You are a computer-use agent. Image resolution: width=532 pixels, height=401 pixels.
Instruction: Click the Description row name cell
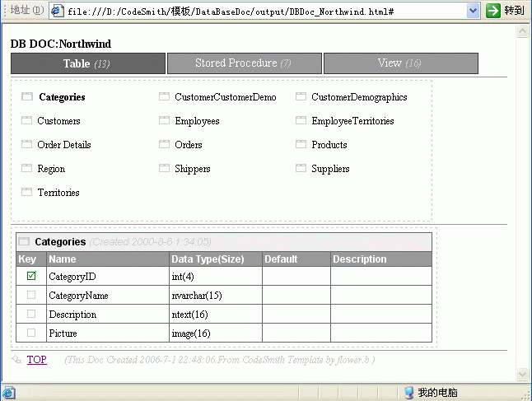click(108, 315)
